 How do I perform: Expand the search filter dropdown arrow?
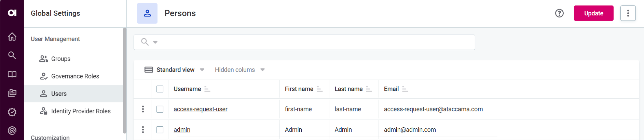(155, 42)
